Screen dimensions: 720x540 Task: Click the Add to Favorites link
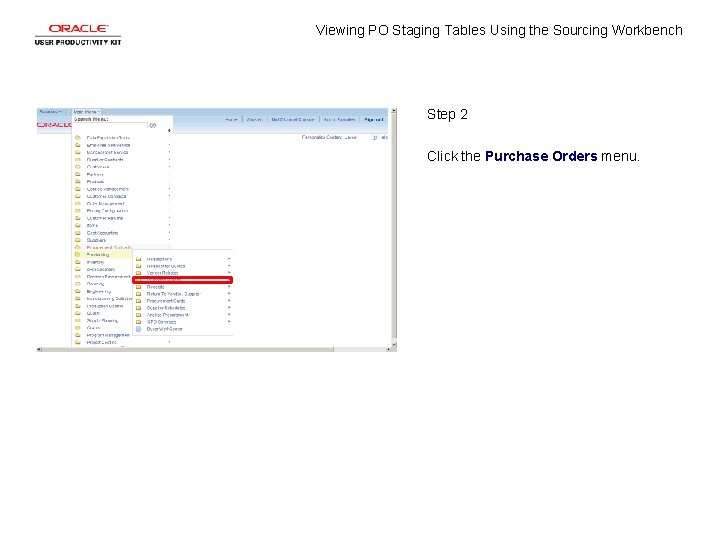(x=339, y=120)
